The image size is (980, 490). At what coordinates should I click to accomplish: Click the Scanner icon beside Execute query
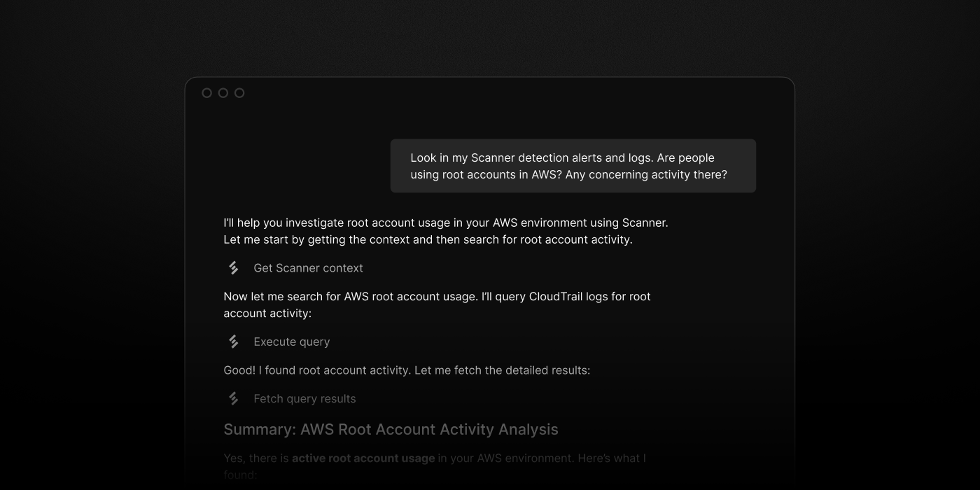[232, 342]
